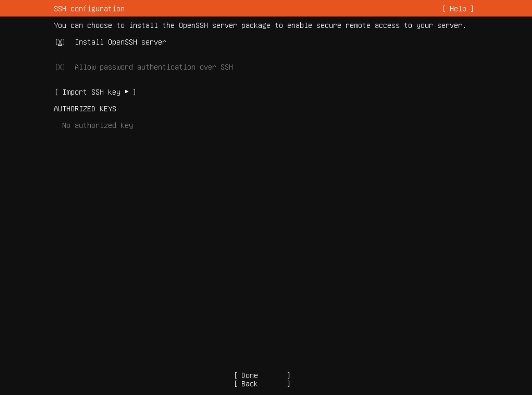Select the SSH configuration title bar
532x395 pixels.
coord(89,8)
